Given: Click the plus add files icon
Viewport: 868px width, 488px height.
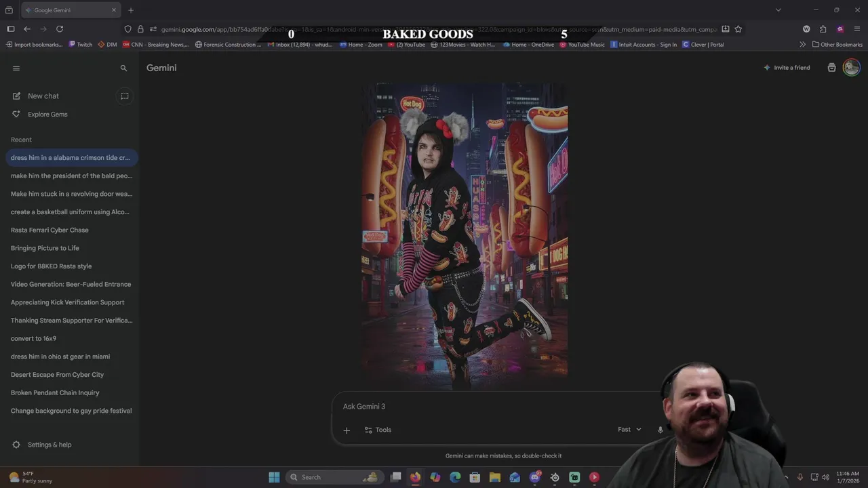Looking at the screenshot, I should tap(347, 430).
